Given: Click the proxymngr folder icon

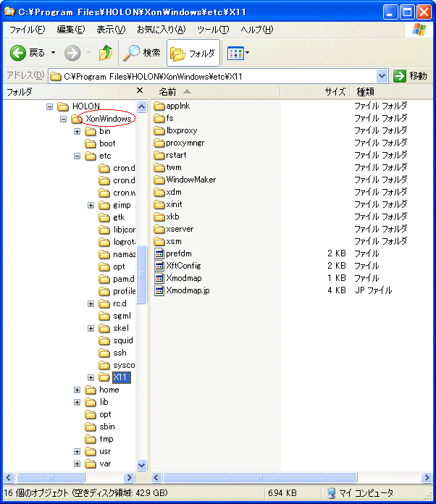Looking at the screenshot, I should [x=159, y=143].
